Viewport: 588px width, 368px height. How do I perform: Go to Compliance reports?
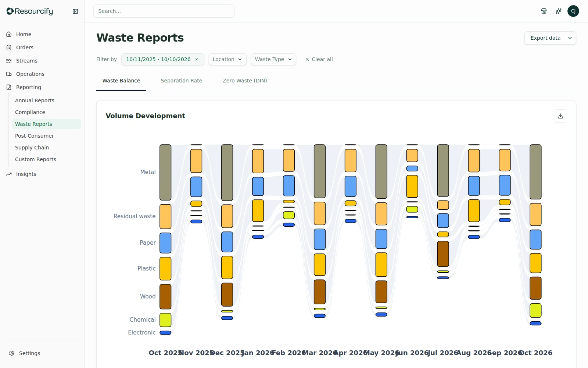46,112
